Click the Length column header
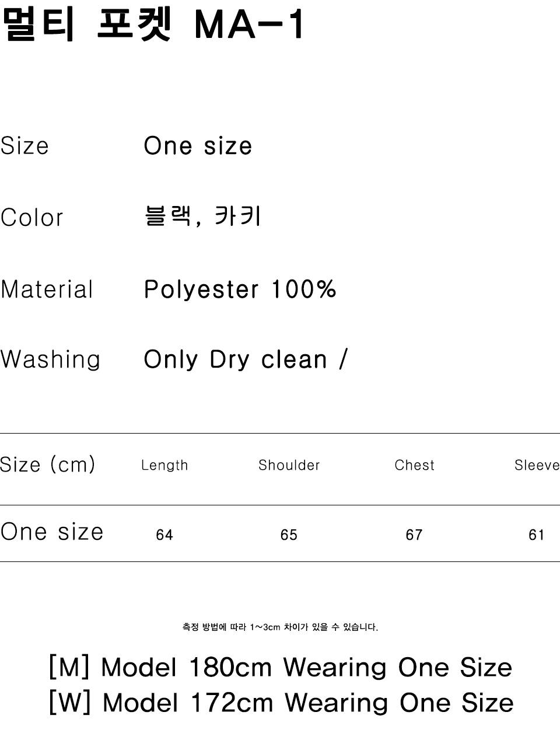 164,465
